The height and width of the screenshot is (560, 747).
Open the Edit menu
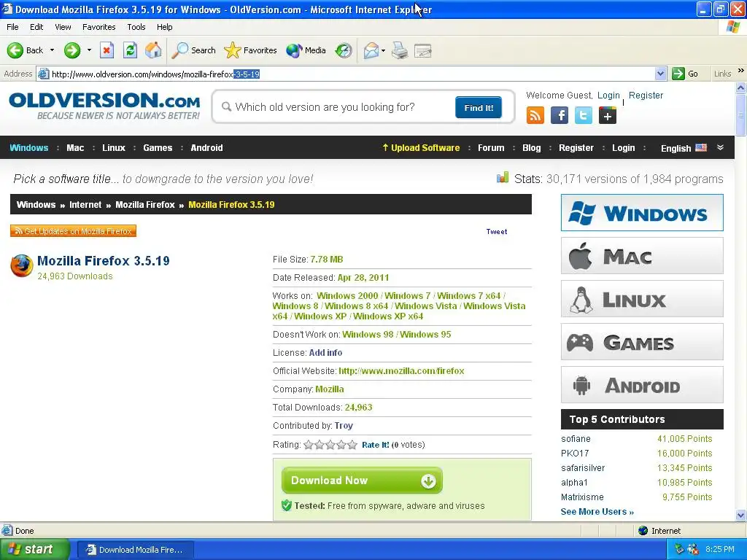[x=36, y=27]
